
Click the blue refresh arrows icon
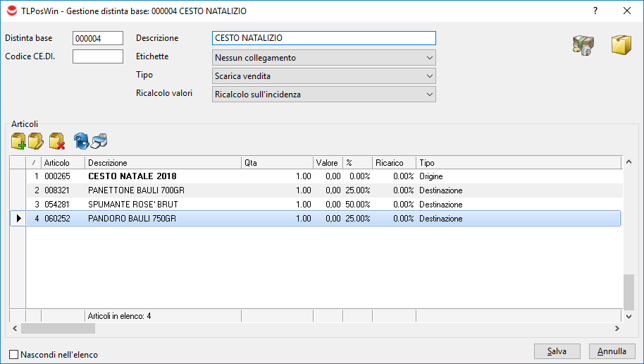tap(81, 141)
